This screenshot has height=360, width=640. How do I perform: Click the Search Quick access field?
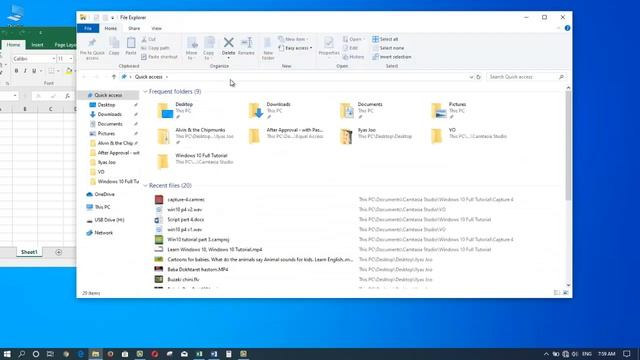(527, 77)
